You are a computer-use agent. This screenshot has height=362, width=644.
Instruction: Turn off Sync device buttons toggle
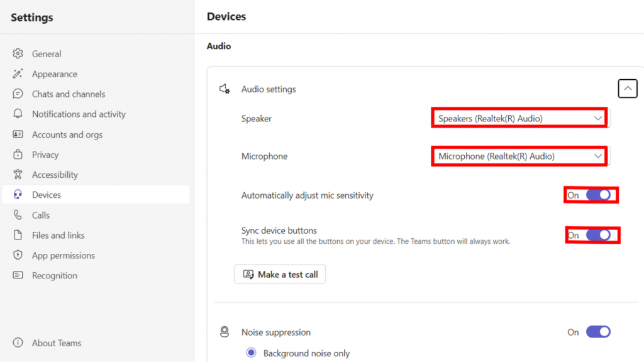[x=599, y=235]
